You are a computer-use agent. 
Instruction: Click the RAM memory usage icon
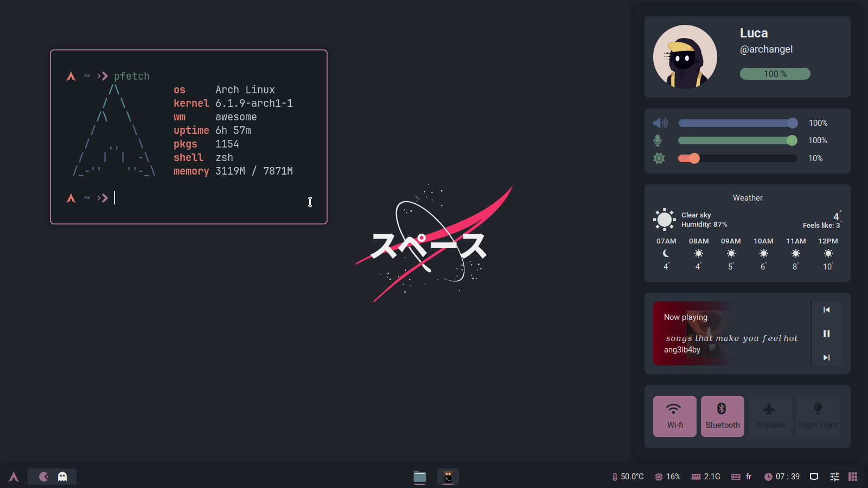(696, 477)
